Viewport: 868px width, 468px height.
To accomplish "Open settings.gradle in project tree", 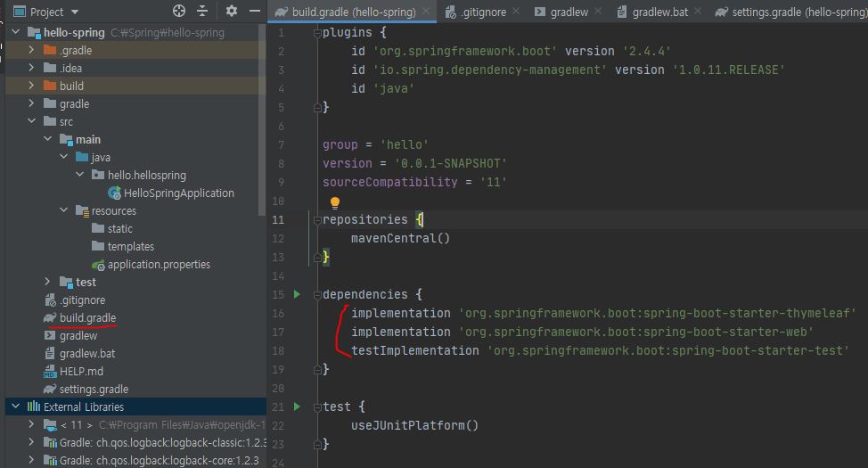I will [94, 389].
